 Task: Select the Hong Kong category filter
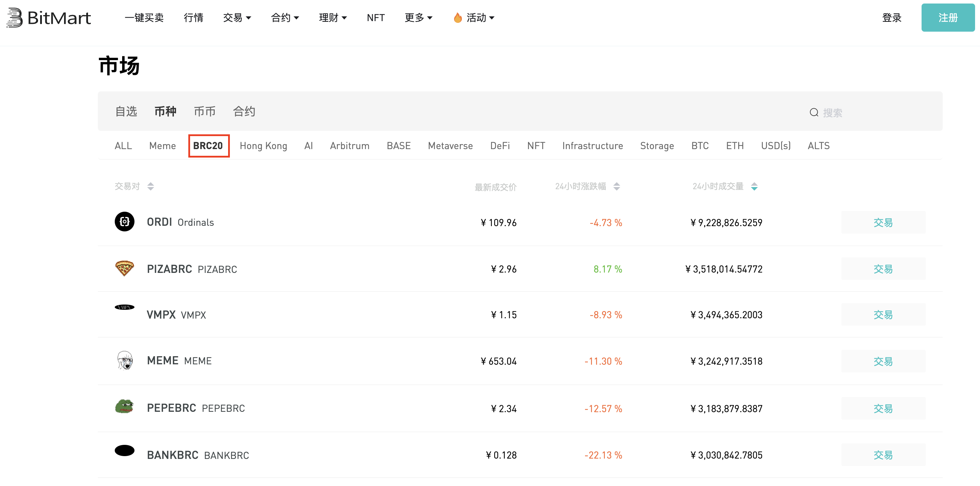point(263,146)
